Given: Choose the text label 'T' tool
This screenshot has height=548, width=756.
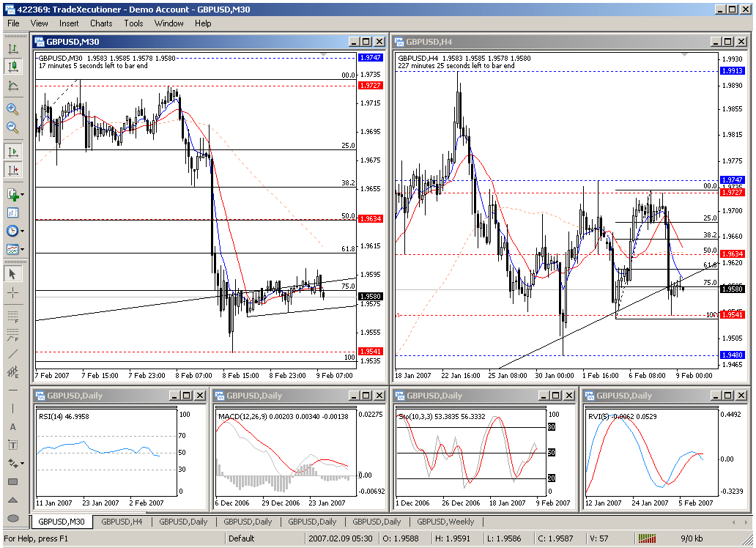Looking at the screenshot, I should pyautogui.click(x=13, y=445).
